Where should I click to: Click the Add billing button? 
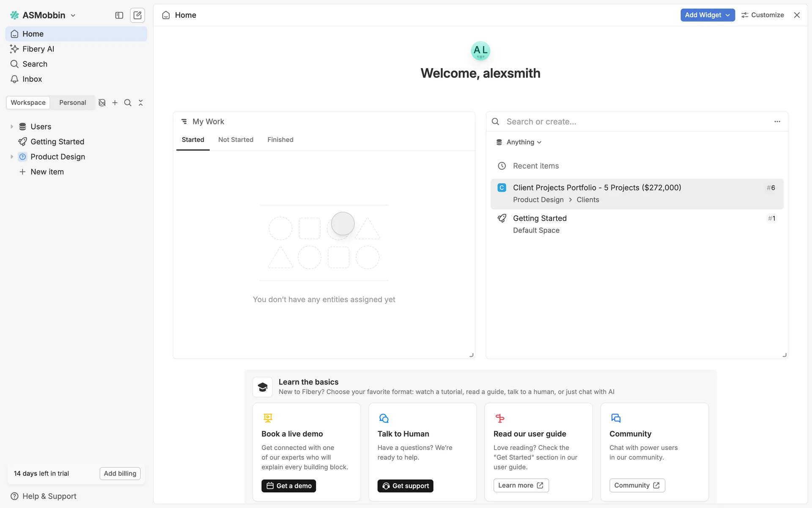(x=120, y=473)
